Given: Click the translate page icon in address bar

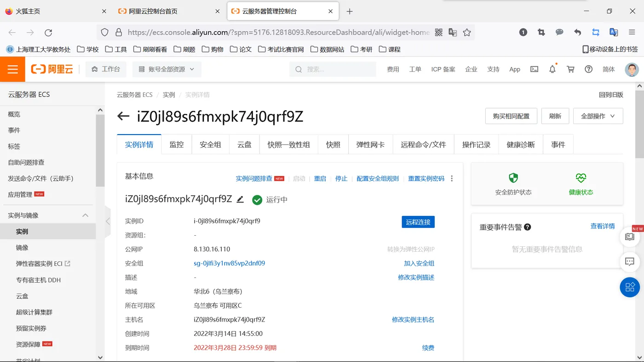Looking at the screenshot, I should pos(453,32).
